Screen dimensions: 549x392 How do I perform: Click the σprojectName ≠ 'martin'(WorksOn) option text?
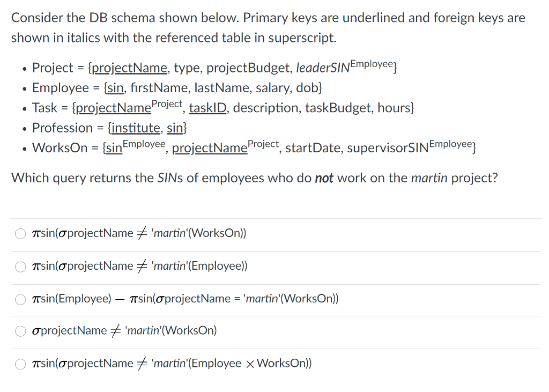[x=123, y=331]
